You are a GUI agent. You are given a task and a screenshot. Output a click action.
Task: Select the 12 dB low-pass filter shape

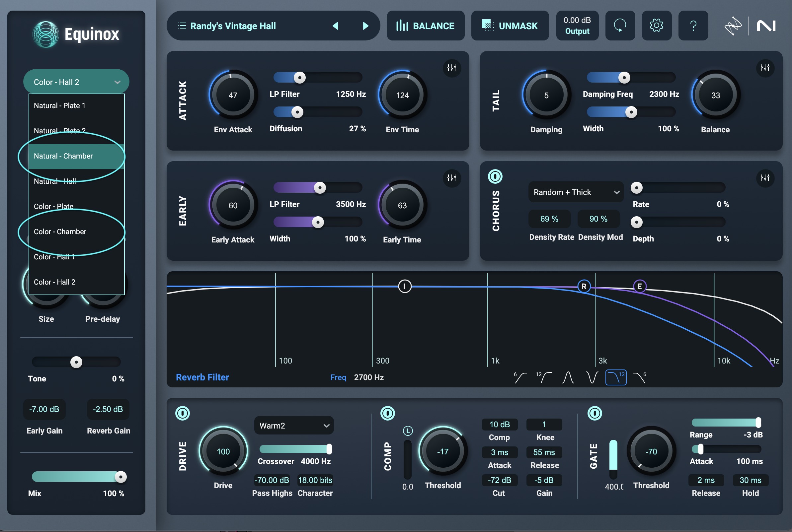pos(616,377)
